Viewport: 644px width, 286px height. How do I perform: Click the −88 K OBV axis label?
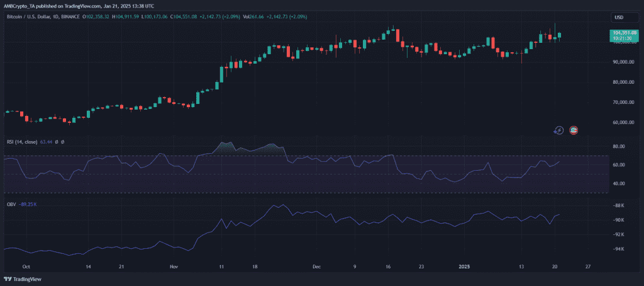pos(619,205)
